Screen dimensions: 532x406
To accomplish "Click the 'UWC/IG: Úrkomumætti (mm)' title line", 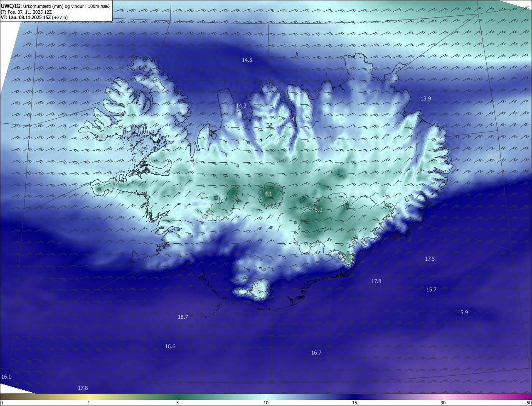I will 55,6.
